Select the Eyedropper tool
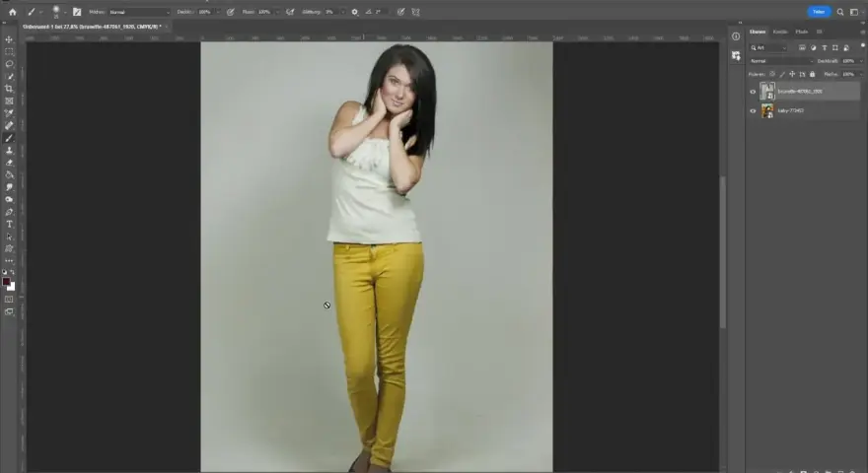 coord(9,113)
